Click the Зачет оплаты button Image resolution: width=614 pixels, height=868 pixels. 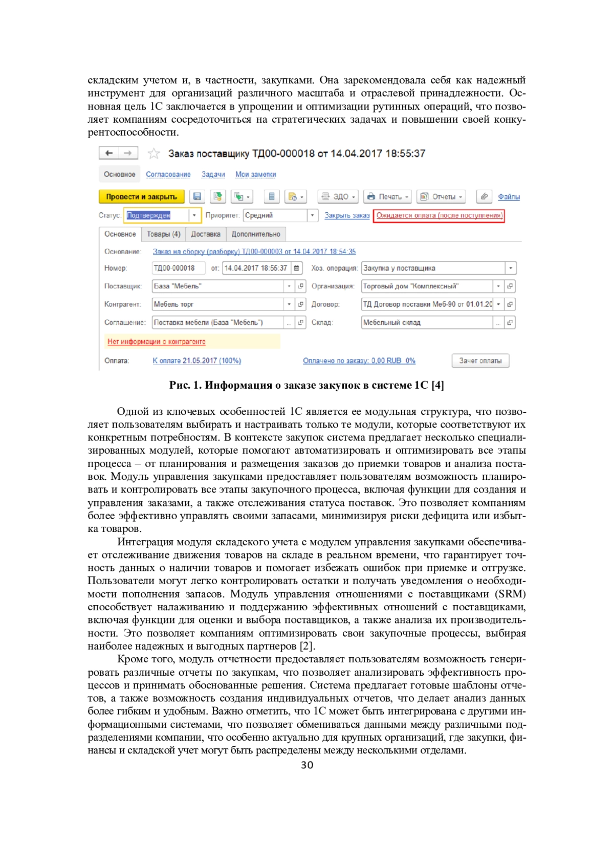(480, 361)
